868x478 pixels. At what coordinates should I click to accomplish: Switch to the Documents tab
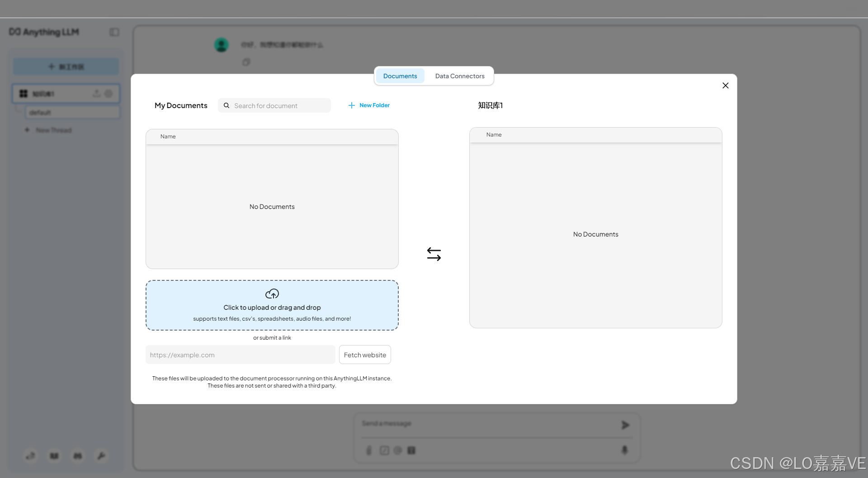tap(400, 76)
